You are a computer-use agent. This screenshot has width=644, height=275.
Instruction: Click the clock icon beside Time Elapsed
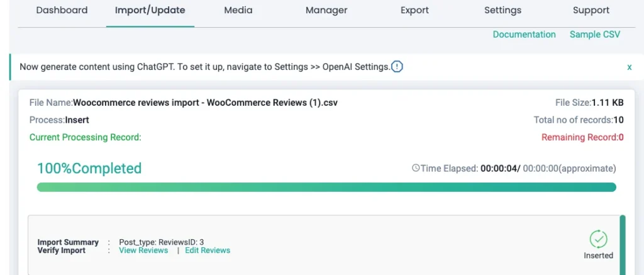pos(415,168)
